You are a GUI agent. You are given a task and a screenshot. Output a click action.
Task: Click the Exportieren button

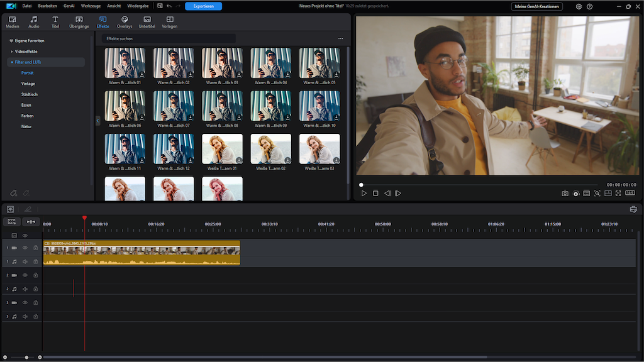(x=203, y=6)
